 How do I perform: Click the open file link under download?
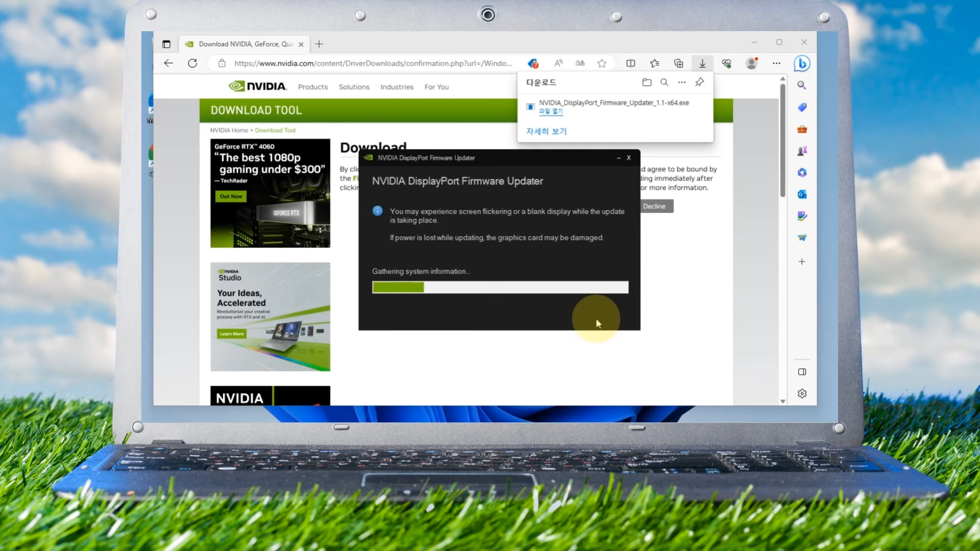pyautogui.click(x=551, y=111)
